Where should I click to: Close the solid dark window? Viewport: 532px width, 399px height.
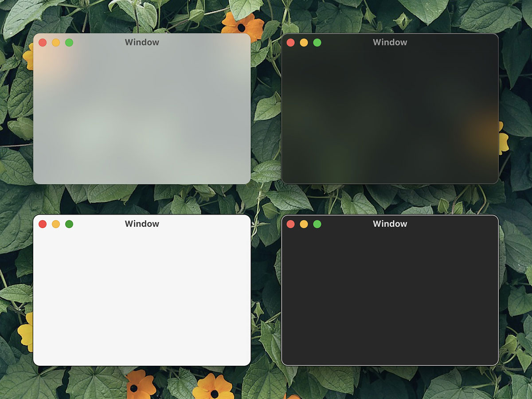[x=290, y=224]
